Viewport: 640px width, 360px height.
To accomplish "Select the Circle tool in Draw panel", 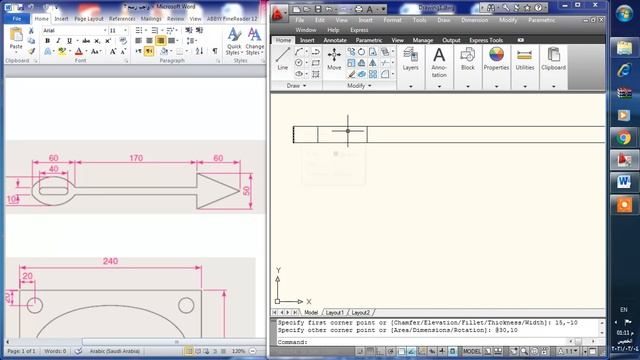I will 299,63.
